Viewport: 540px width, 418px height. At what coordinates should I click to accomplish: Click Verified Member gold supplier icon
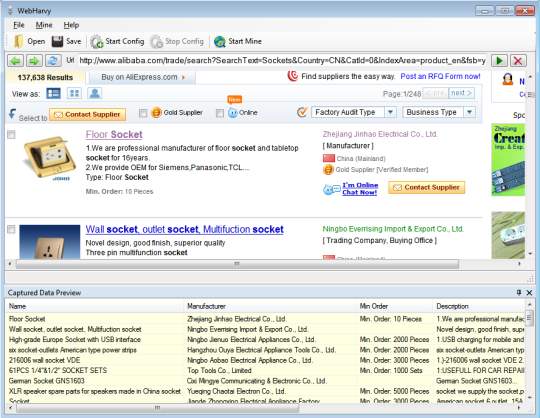(328, 169)
